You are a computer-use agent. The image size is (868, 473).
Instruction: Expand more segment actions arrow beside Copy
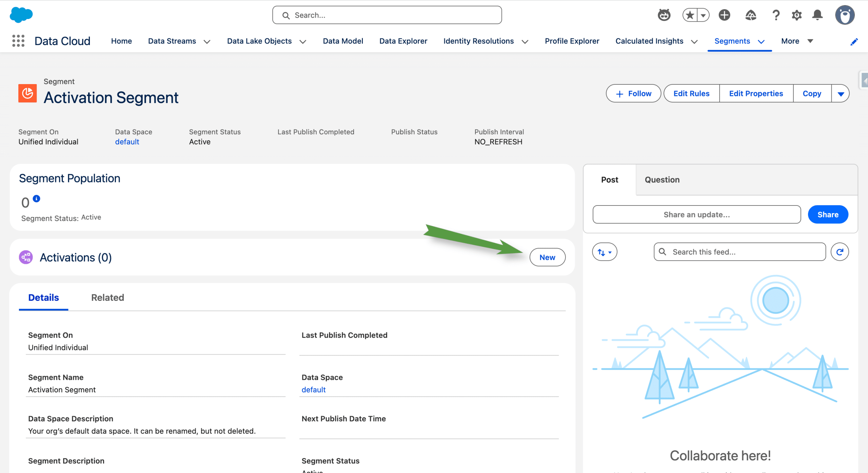[841, 94]
